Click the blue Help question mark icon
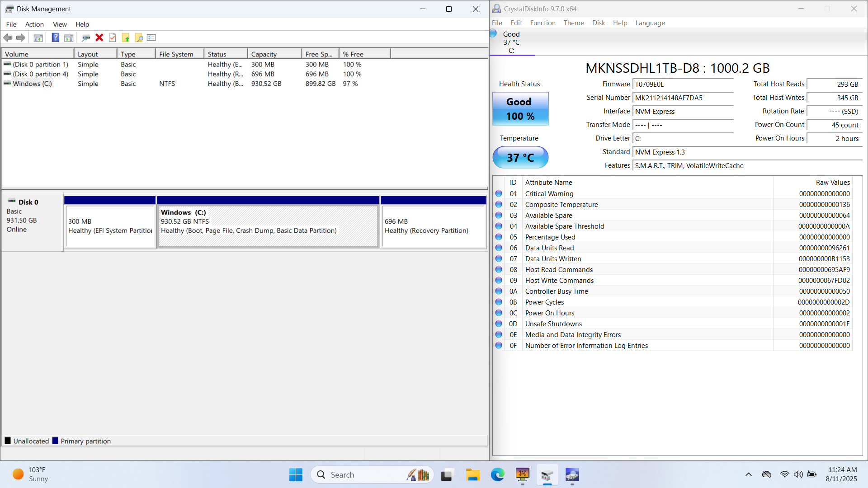This screenshot has height=488, width=868. [55, 38]
